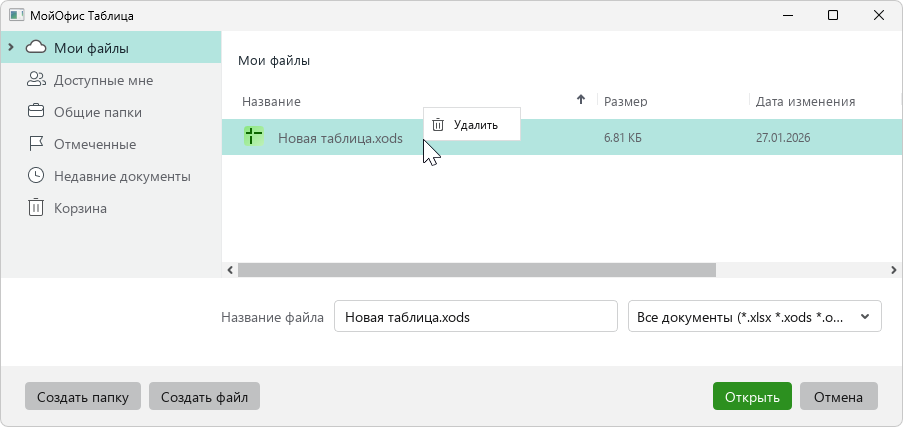This screenshot has width=903, height=427.
Task: Click the Создать файл button
Action: 204,396
